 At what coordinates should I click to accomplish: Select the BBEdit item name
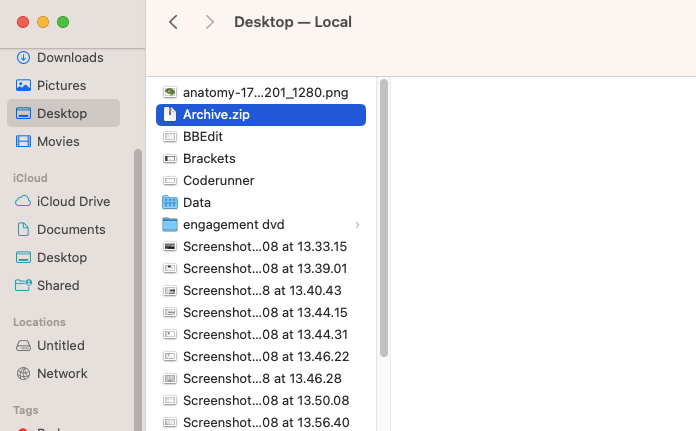[203, 137]
